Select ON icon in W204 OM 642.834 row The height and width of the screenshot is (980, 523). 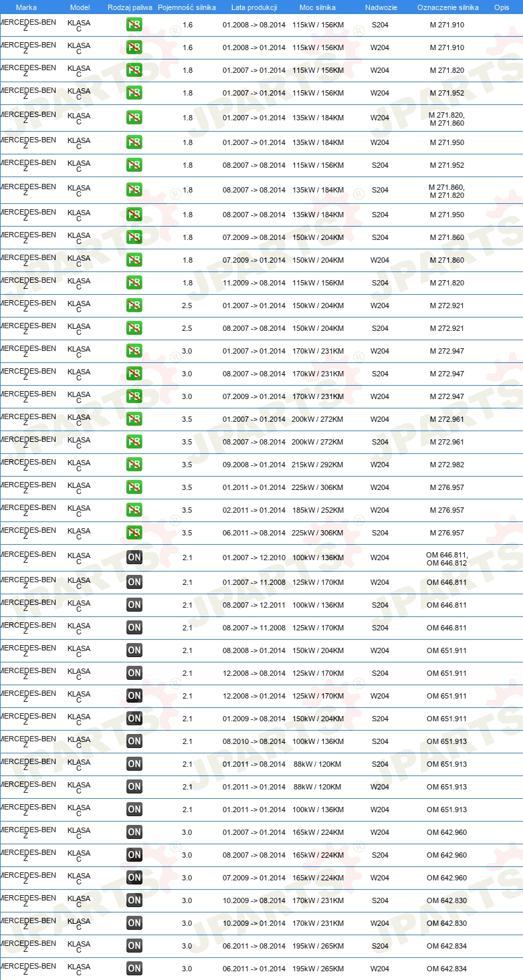[x=134, y=969]
